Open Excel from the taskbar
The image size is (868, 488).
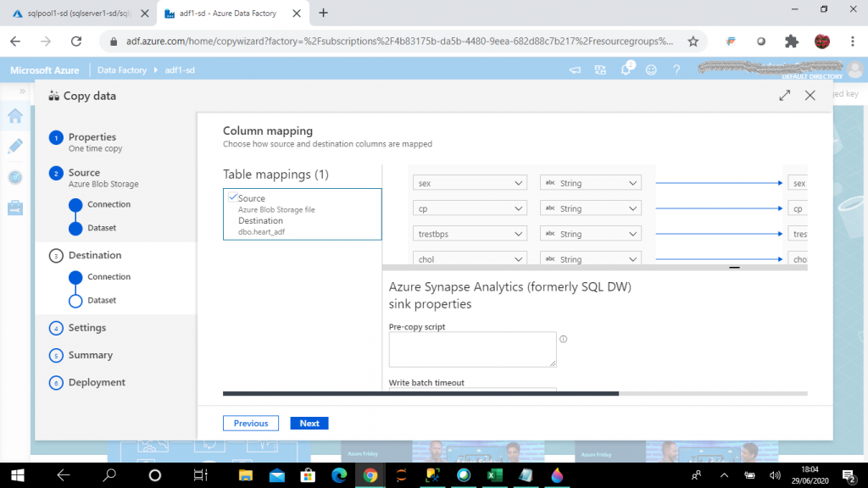tap(494, 475)
